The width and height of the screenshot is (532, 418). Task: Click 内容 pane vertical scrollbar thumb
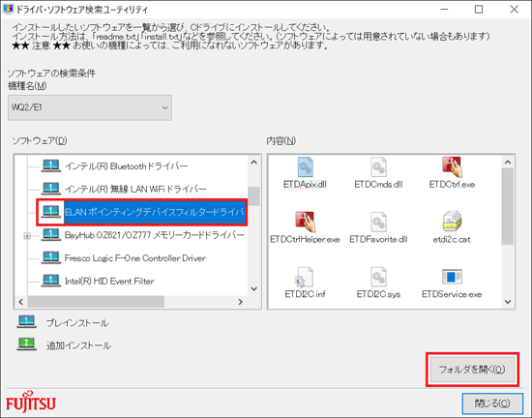click(508, 206)
